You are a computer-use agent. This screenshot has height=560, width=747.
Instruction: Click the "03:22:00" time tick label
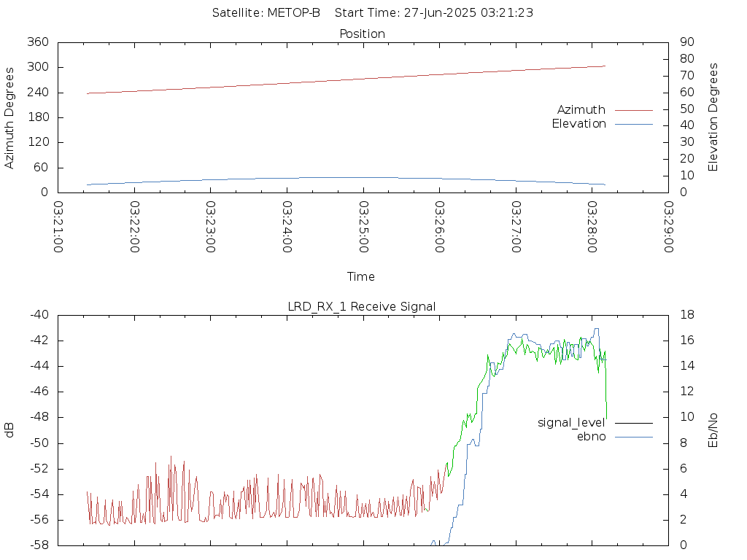(134, 227)
